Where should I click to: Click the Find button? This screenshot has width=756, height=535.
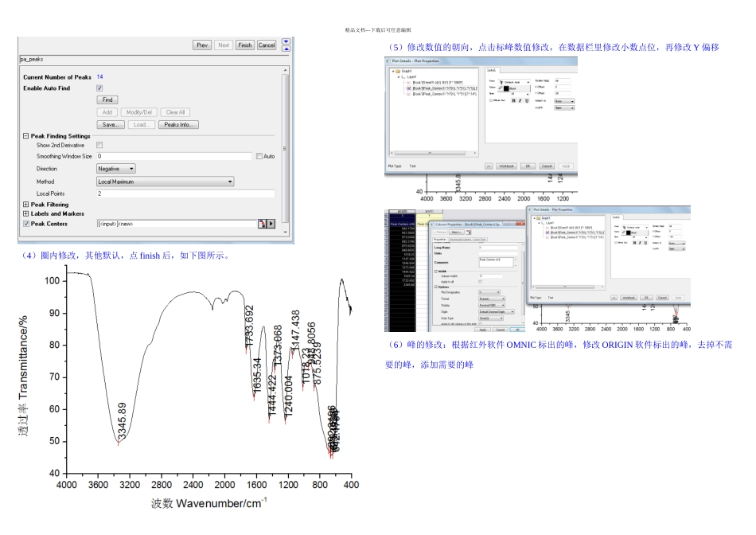[107, 100]
